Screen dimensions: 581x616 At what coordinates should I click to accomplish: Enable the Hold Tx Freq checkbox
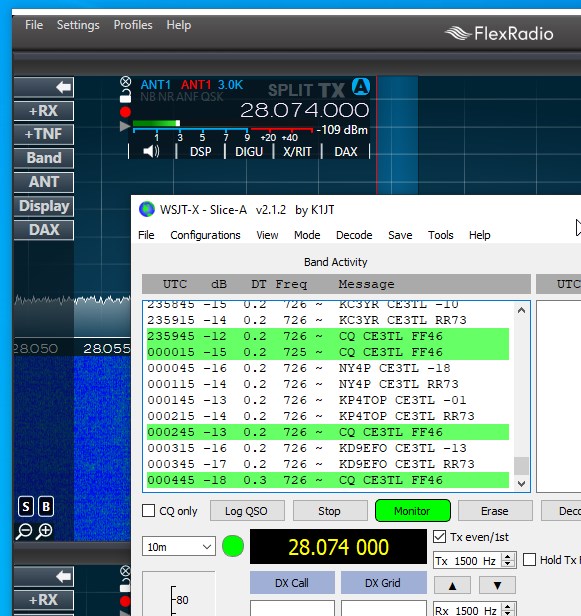(x=529, y=560)
